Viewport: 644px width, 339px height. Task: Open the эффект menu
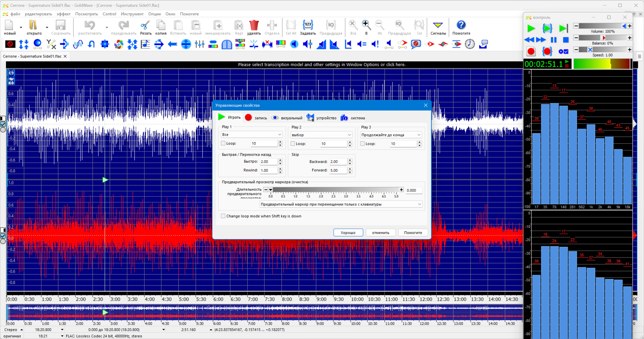click(64, 14)
